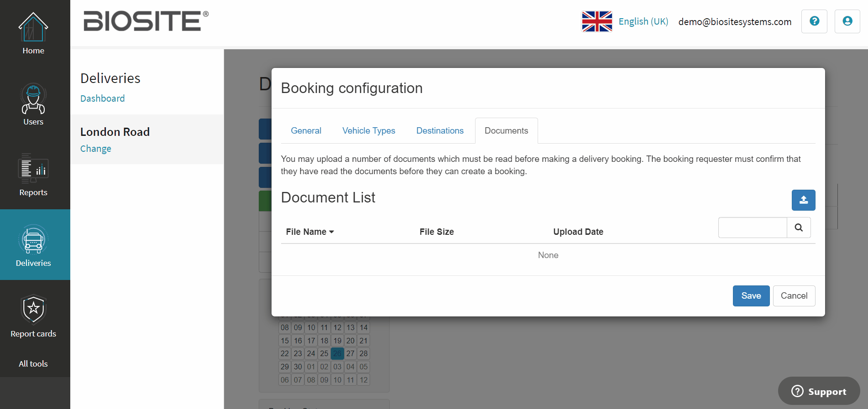Select calendar day 21
The height and width of the screenshot is (409, 868).
[x=364, y=341]
